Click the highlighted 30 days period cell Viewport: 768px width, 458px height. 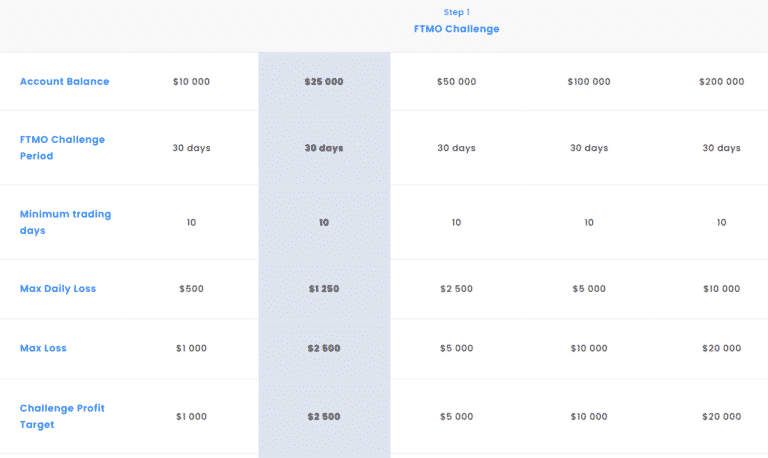(x=324, y=148)
